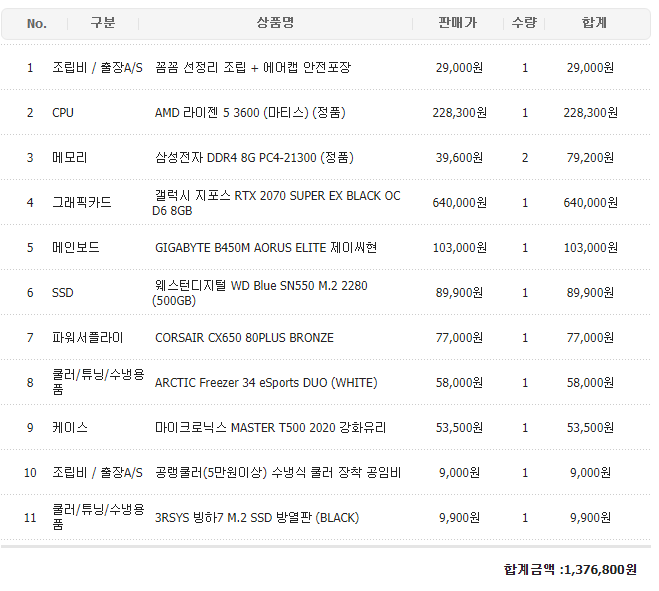Click the 메모리 category cell

click(x=69, y=158)
